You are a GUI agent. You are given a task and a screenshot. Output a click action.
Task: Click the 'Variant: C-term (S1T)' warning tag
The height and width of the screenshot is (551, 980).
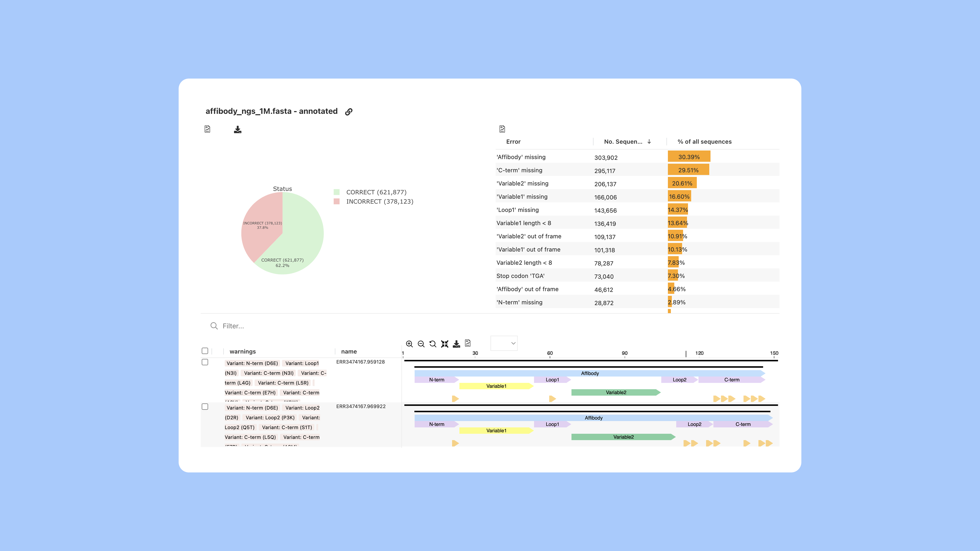coord(287,427)
